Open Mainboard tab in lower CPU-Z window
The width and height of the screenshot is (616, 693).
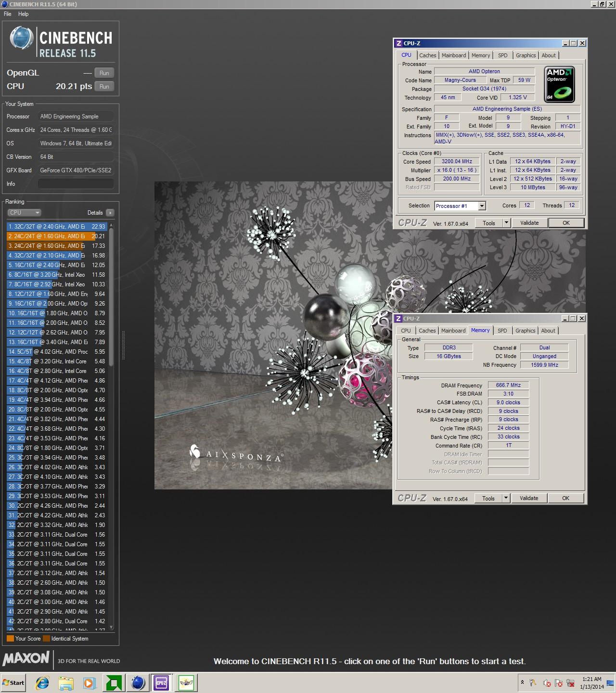[453, 331]
